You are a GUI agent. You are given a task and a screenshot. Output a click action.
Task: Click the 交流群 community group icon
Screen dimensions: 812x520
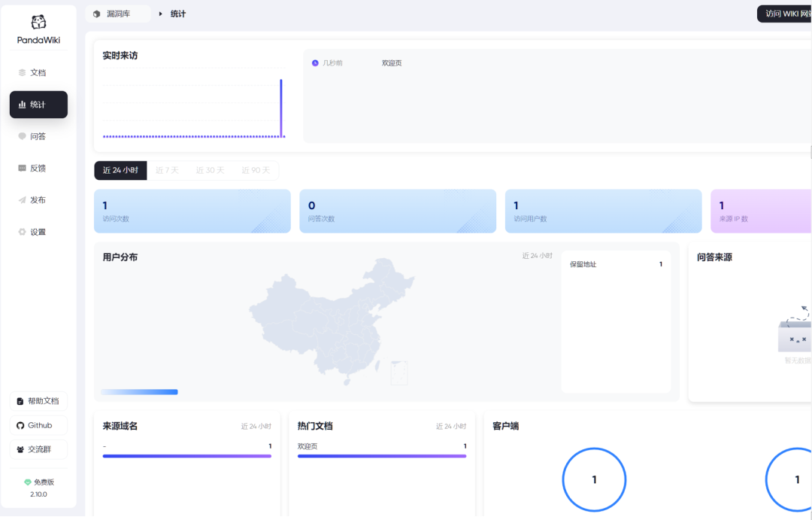coord(19,449)
